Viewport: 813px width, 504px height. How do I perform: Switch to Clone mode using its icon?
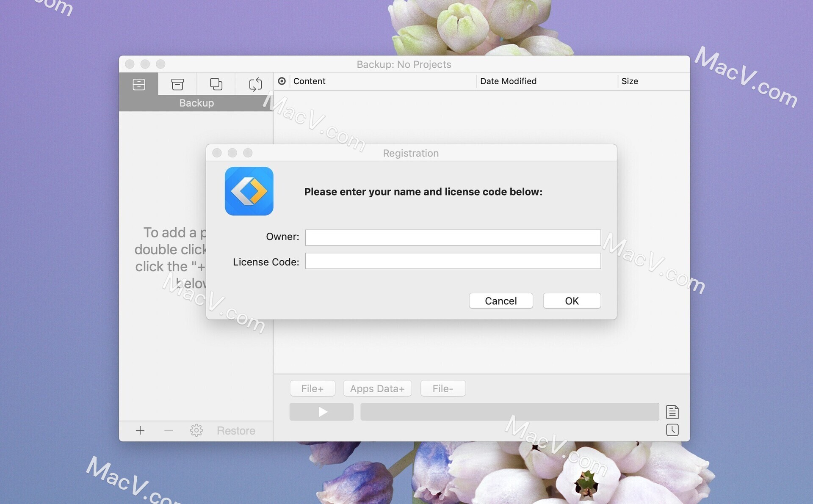click(216, 84)
